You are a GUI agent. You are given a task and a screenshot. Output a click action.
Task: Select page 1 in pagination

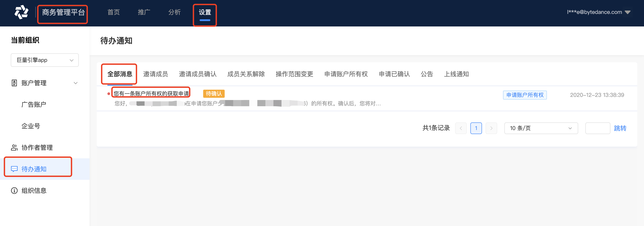click(x=476, y=128)
